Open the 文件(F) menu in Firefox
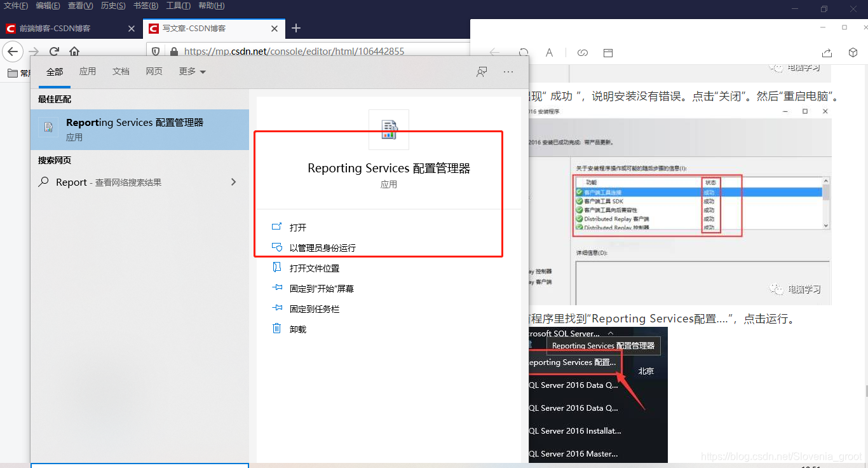 click(17, 6)
